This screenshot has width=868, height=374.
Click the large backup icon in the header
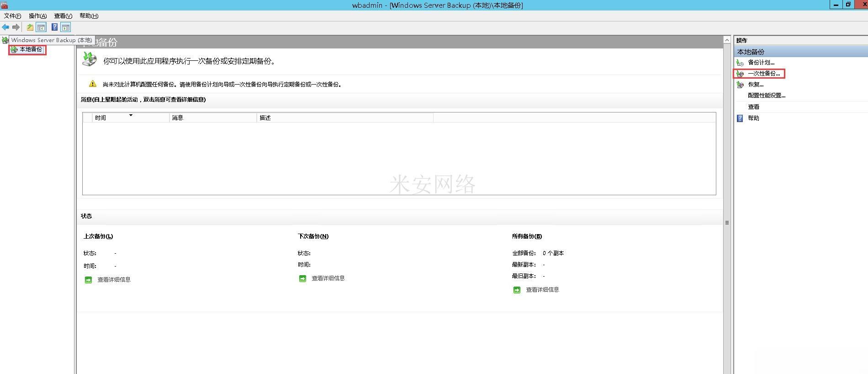(x=90, y=59)
